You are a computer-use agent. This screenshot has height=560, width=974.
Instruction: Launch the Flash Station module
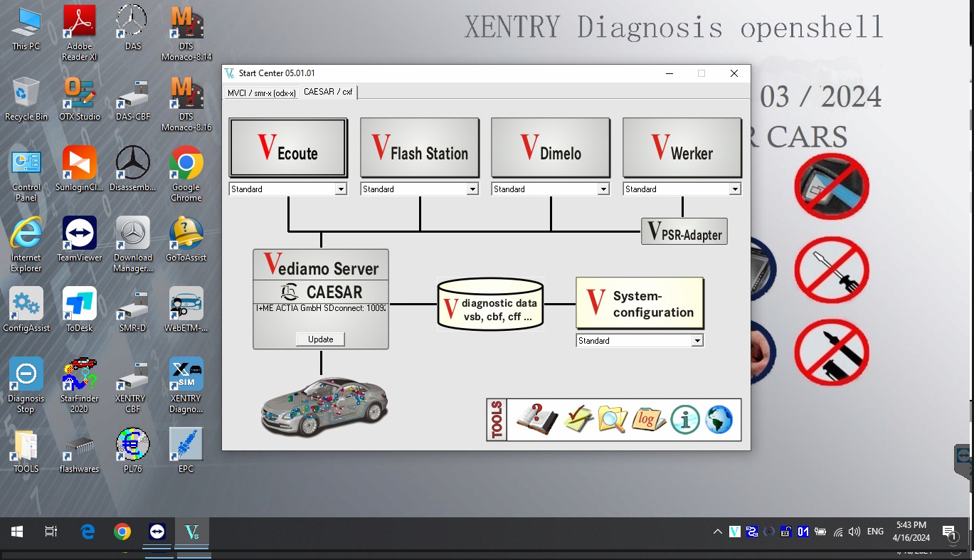[x=419, y=147]
